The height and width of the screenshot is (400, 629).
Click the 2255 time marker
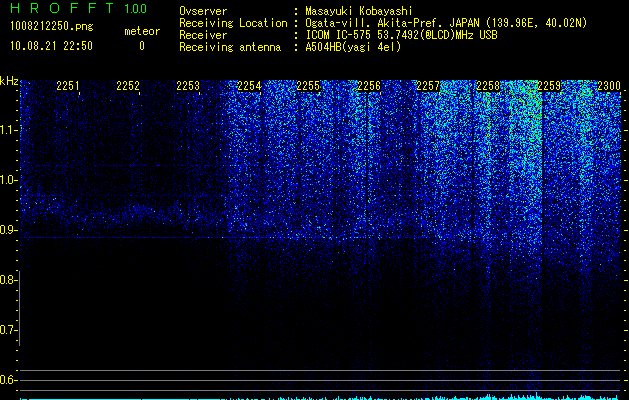(308, 86)
